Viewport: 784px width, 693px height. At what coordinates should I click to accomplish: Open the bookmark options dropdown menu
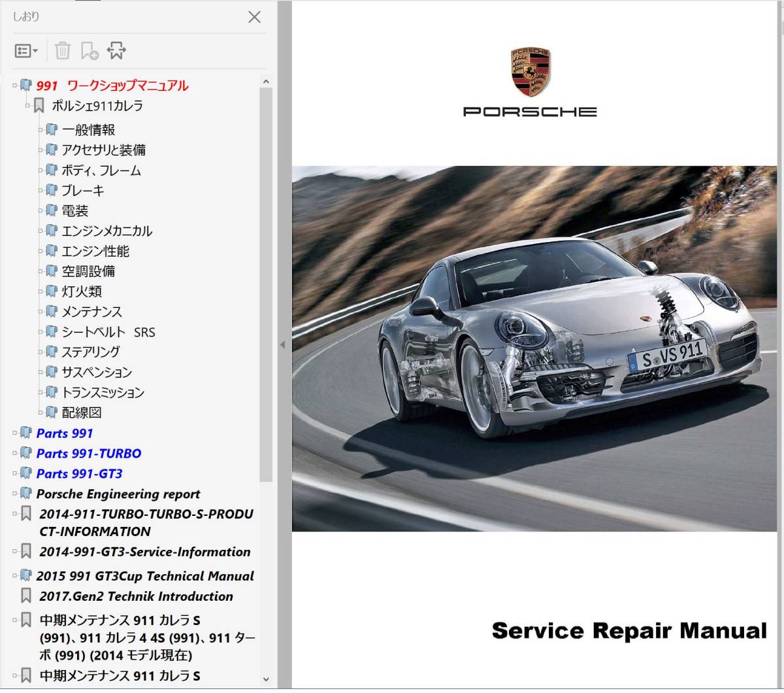pos(26,51)
